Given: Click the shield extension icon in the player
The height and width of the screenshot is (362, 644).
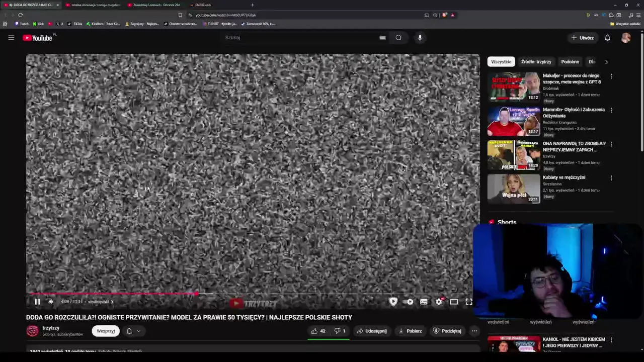Looking at the screenshot, I should [x=393, y=302].
